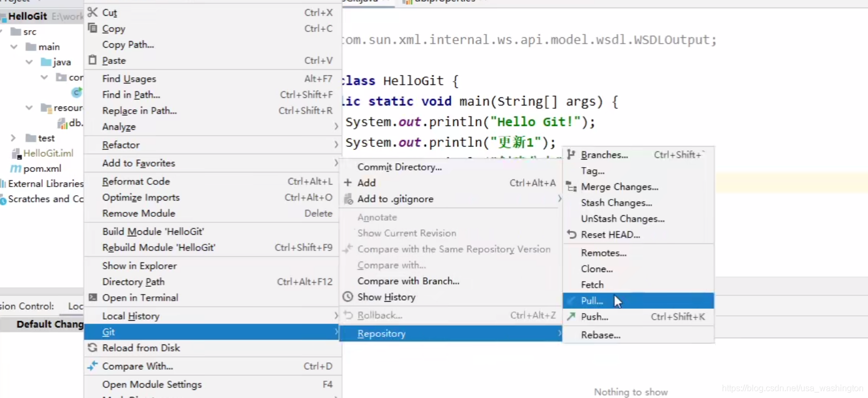Collapse the main folder node
This screenshot has width=868, height=398.
[14, 47]
